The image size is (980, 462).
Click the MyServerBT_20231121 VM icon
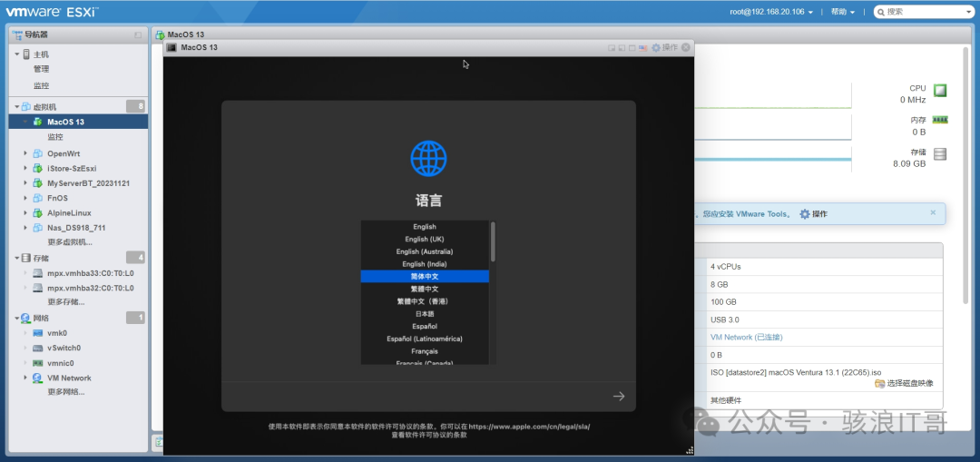pos(37,183)
